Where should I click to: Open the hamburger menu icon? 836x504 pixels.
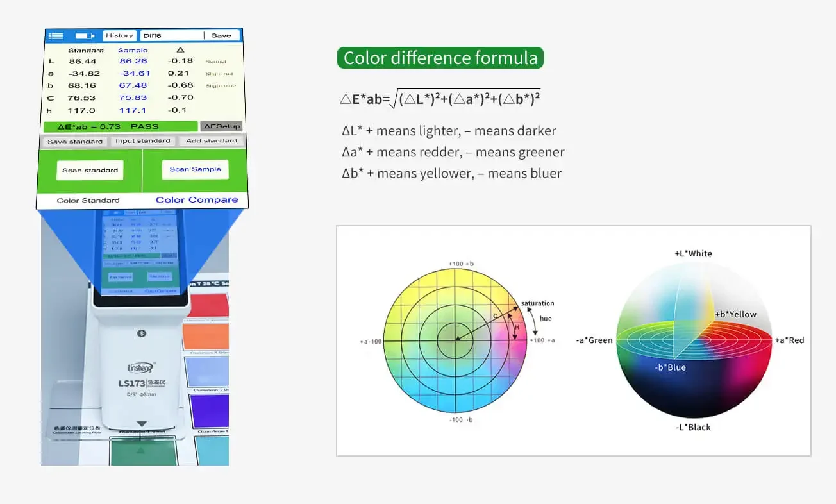[56, 36]
